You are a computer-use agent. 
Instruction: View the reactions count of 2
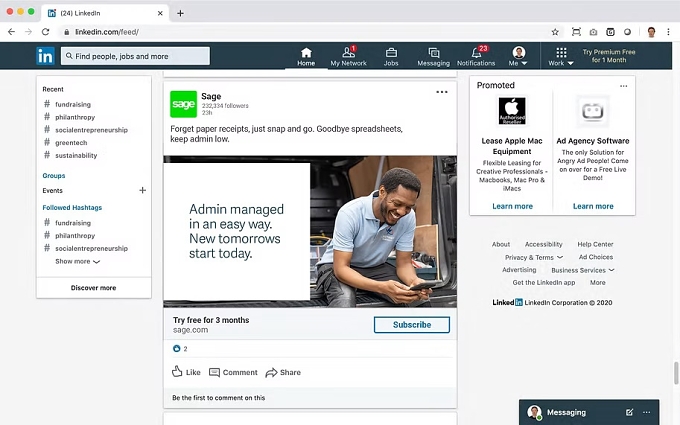click(180, 348)
